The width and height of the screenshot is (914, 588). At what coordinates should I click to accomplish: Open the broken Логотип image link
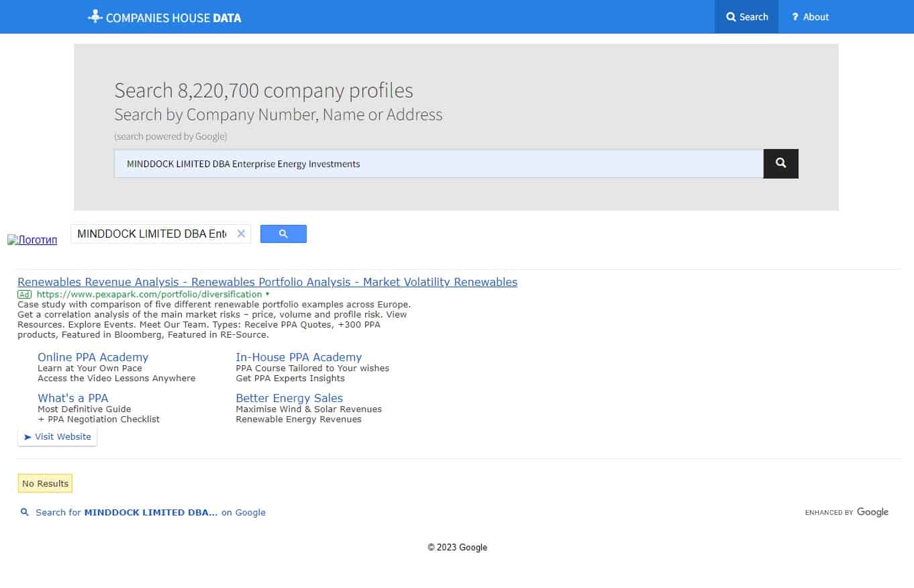coord(32,240)
